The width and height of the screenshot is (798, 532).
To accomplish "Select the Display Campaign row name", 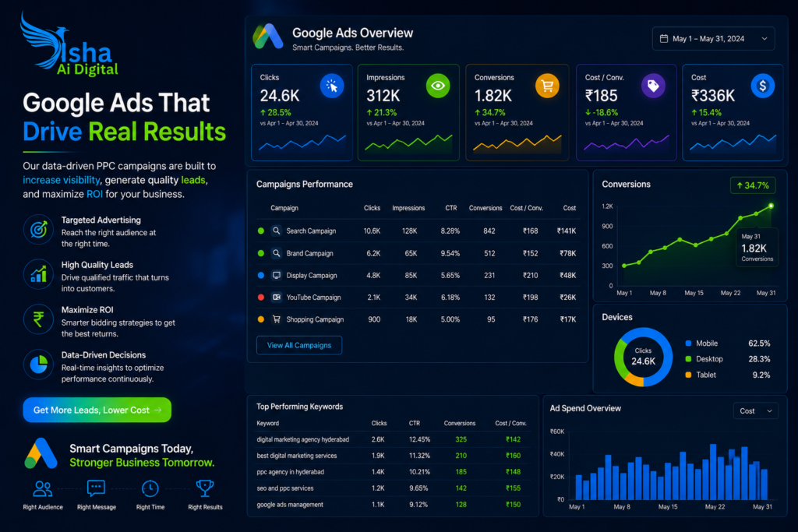I will point(312,275).
